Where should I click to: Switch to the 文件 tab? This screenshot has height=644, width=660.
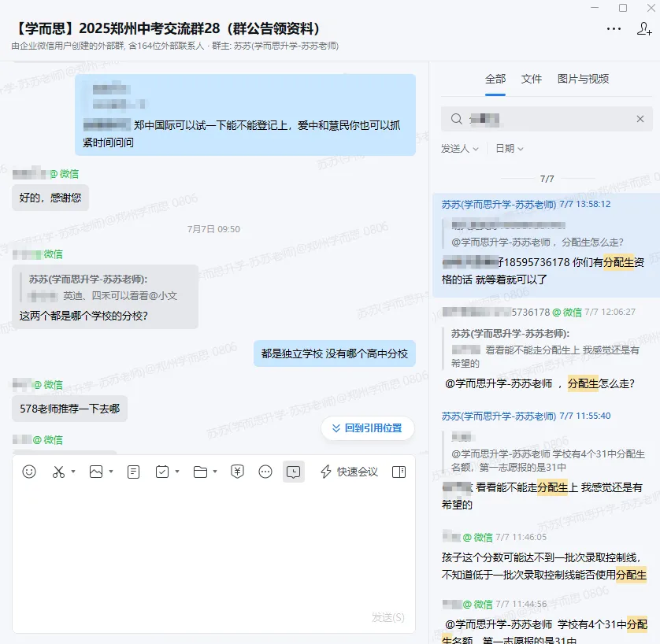pos(531,79)
